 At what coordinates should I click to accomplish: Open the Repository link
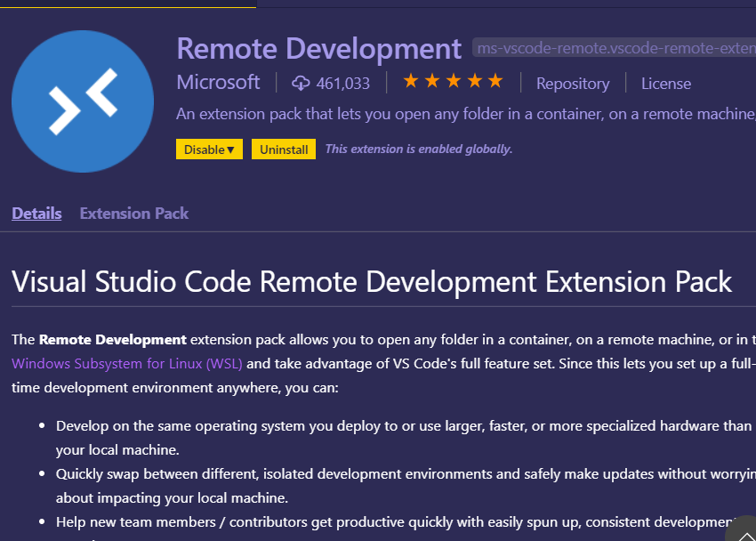pos(572,83)
